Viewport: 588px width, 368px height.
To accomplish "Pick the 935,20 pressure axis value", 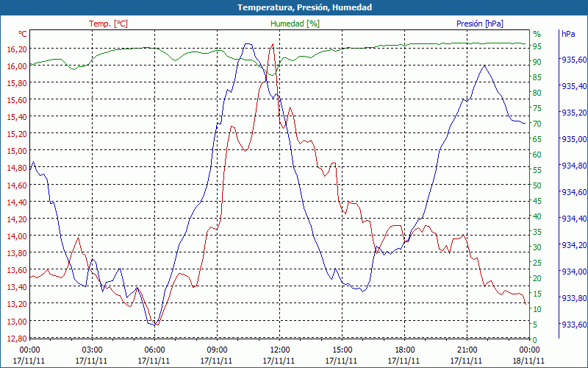I will click(574, 113).
